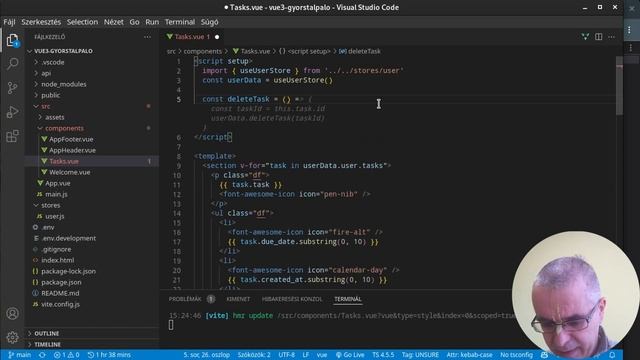This screenshot has height=360, width=640.
Task: Click the components breadcrumb segment
Action: 203,51
